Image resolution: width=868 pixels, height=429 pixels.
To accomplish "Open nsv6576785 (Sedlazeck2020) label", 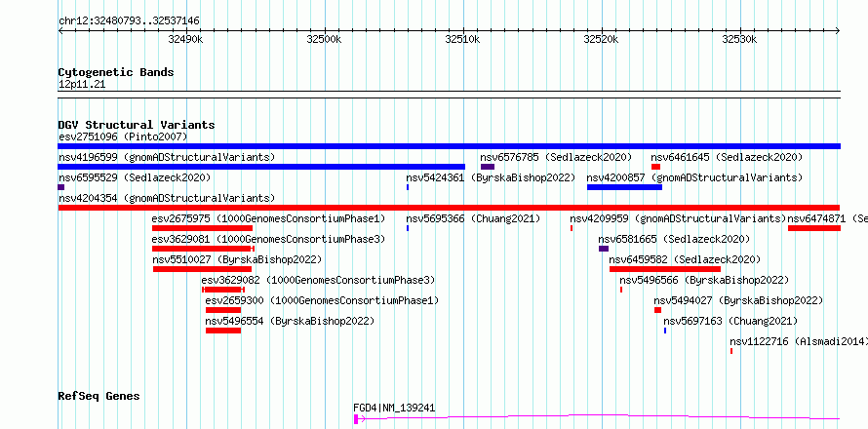I will pyautogui.click(x=556, y=157).
